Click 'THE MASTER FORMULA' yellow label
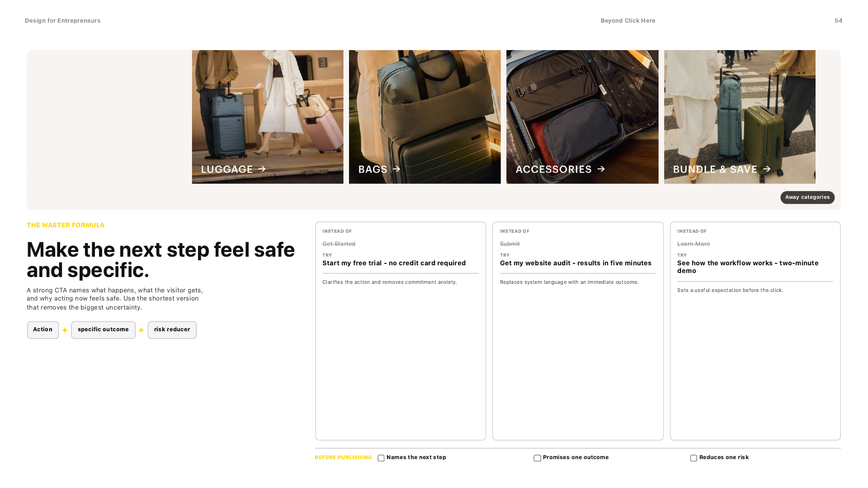 (x=66, y=225)
